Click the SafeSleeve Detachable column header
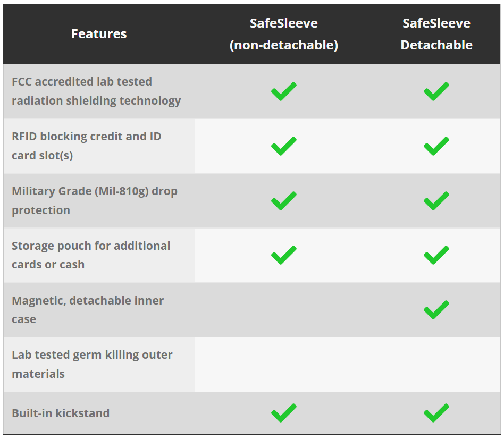The height and width of the screenshot is (439, 504). coord(436,34)
